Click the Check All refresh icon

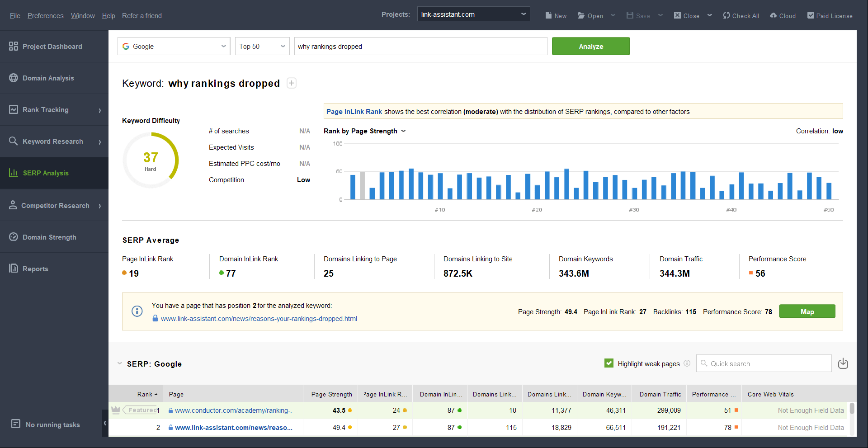coord(726,15)
